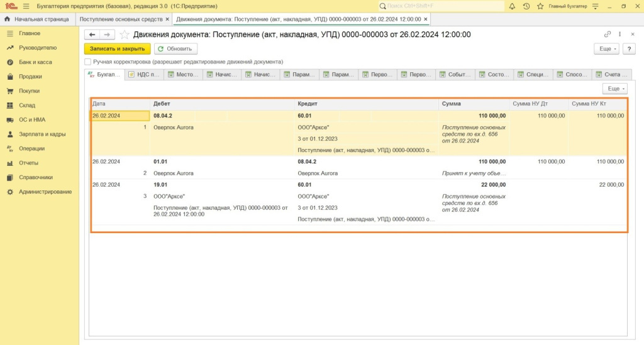644x345 pixels.
Task: Click the question mark help button
Action: pyautogui.click(x=629, y=48)
